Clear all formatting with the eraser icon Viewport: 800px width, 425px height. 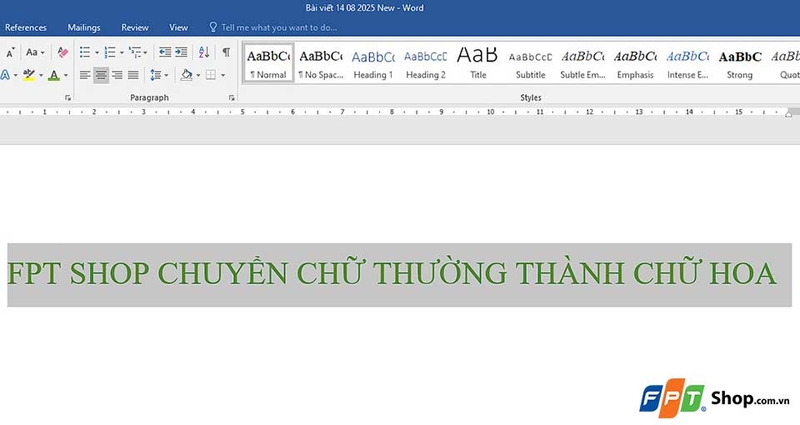[63, 52]
